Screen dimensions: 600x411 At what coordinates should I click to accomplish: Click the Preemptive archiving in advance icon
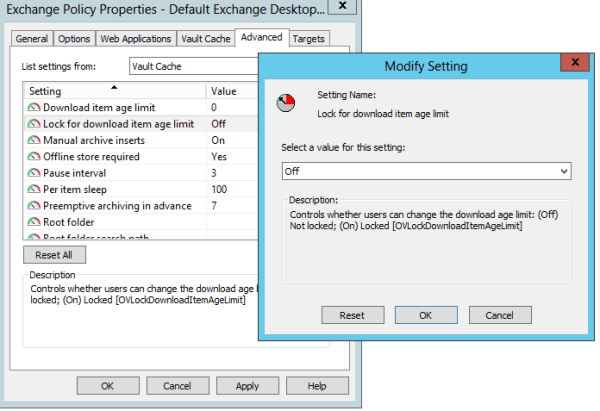33,205
